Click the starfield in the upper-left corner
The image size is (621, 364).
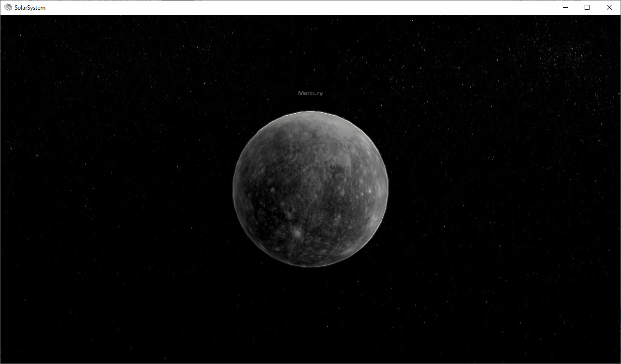tap(48, 44)
